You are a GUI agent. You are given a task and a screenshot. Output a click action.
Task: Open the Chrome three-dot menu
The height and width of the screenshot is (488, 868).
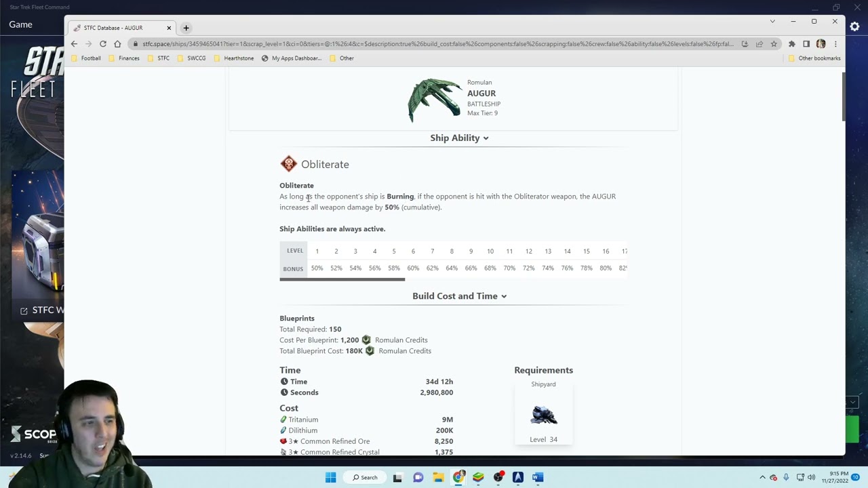tap(835, 44)
